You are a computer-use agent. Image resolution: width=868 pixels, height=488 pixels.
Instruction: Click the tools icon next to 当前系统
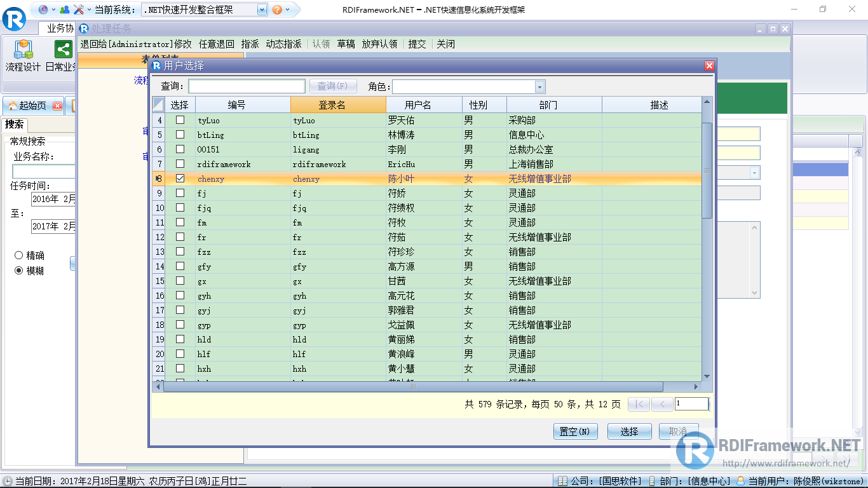click(x=79, y=10)
